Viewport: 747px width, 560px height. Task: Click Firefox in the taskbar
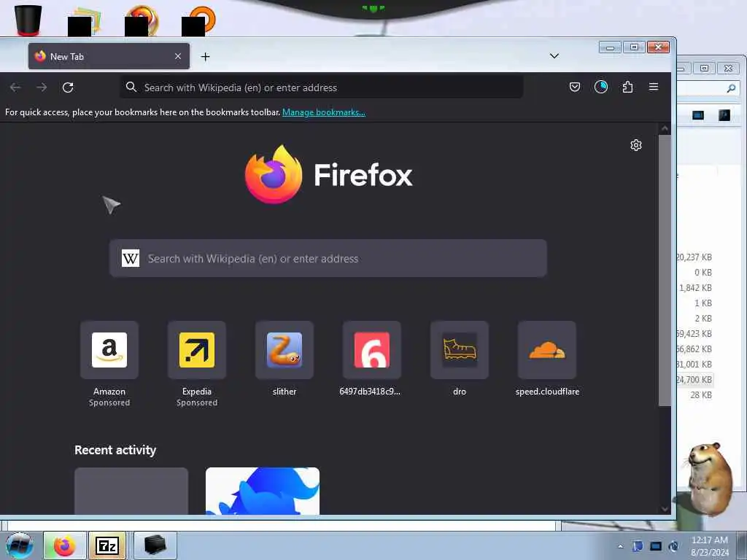65,545
